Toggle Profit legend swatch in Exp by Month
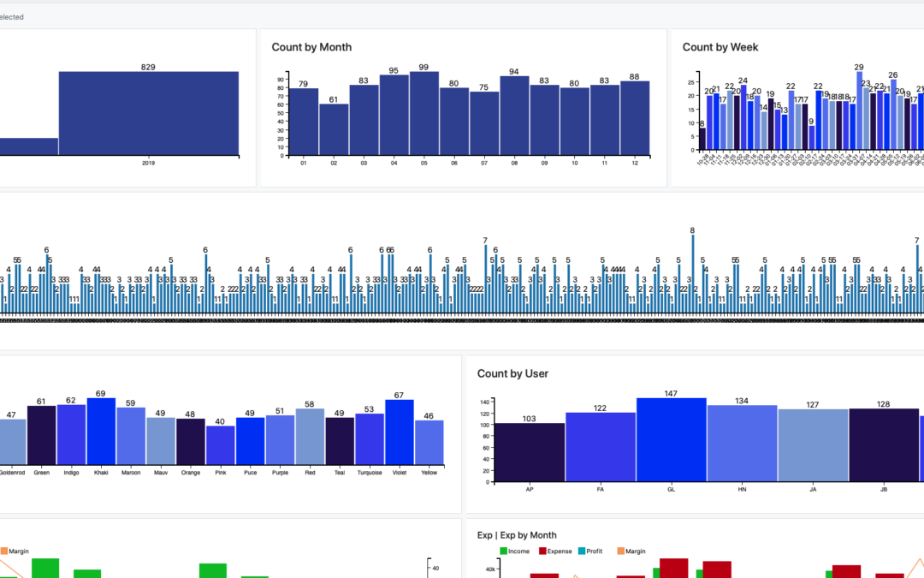The height and width of the screenshot is (578, 924). pyautogui.click(x=582, y=551)
